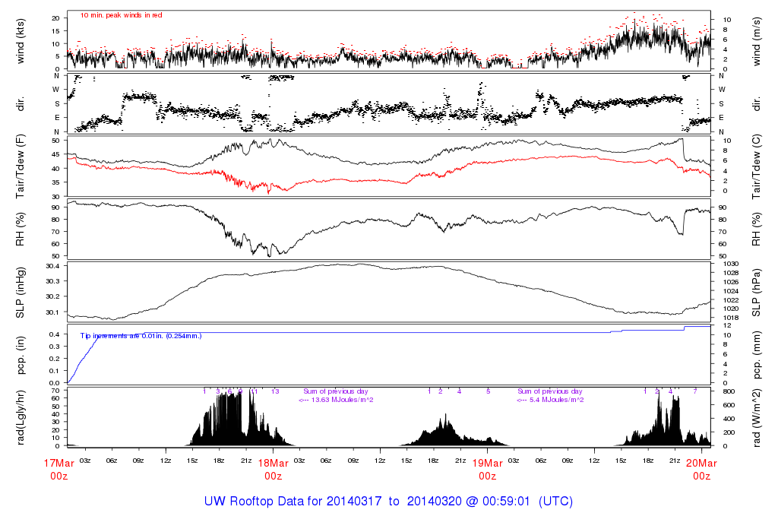Click the '1018' tick on hPa axis
Screen dimensions: 778x532
coord(731,318)
